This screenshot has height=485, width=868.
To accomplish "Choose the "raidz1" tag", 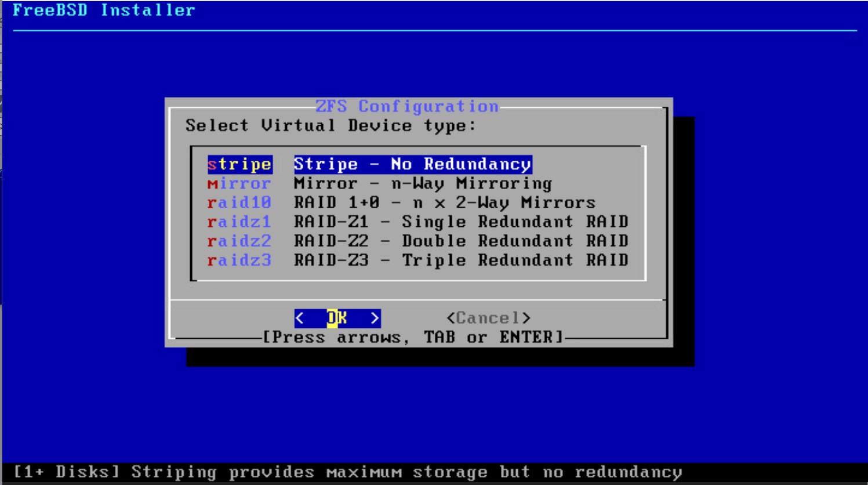I will (x=239, y=222).
